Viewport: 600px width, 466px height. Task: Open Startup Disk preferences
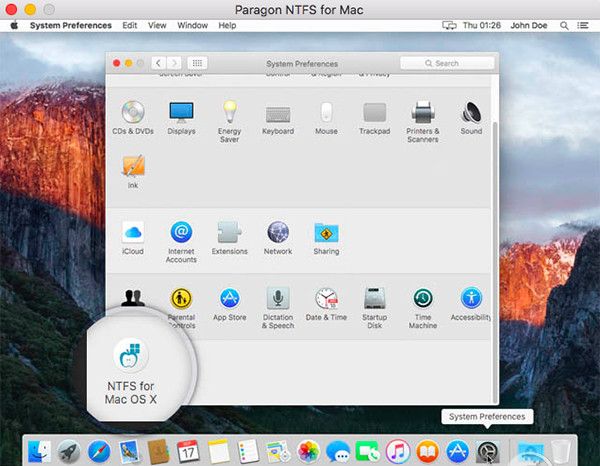click(375, 308)
